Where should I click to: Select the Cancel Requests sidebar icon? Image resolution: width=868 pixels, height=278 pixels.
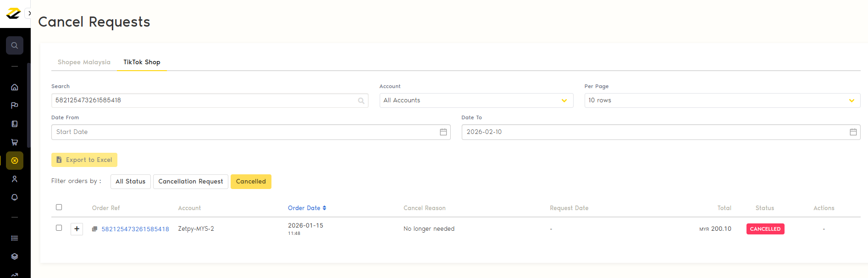(x=15, y=161)
